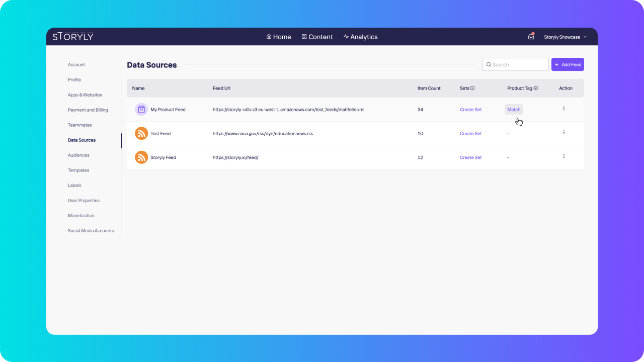Screen dimensions: 644x362
Task: Click the Add Feed button
Action: (568, 64)
